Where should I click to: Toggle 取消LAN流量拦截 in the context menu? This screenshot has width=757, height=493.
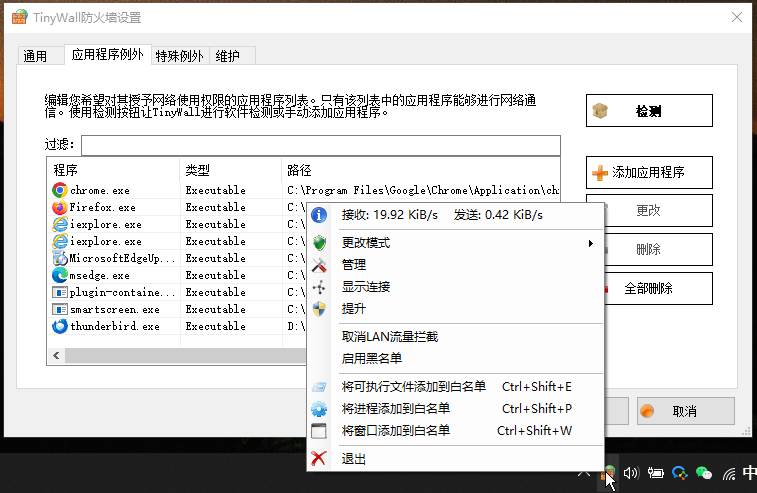click(390, 337)
